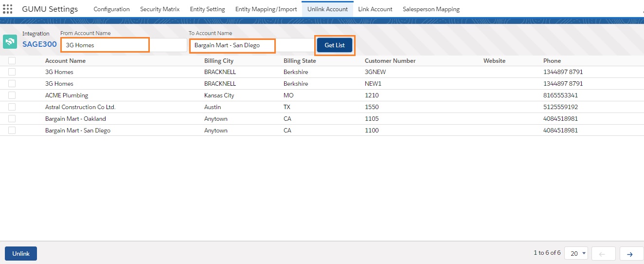Tick the Bargain Mart - San Diego checkbox

click(x=12, y=130)
